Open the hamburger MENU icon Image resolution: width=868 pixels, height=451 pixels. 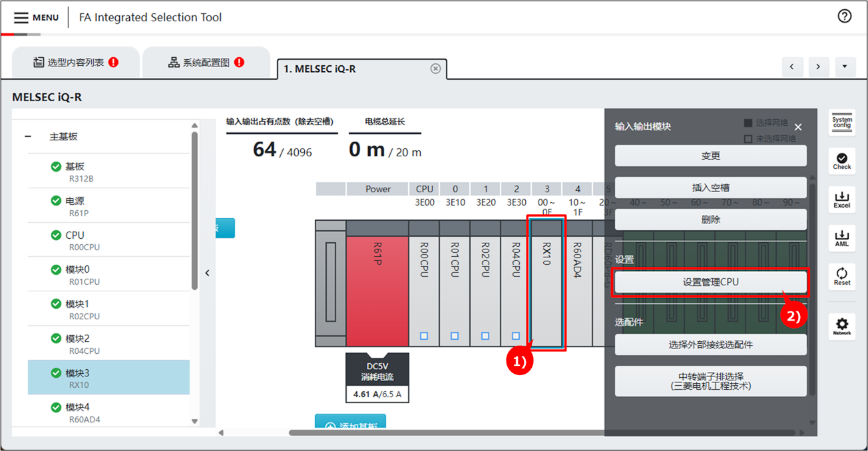pos(21,17)
